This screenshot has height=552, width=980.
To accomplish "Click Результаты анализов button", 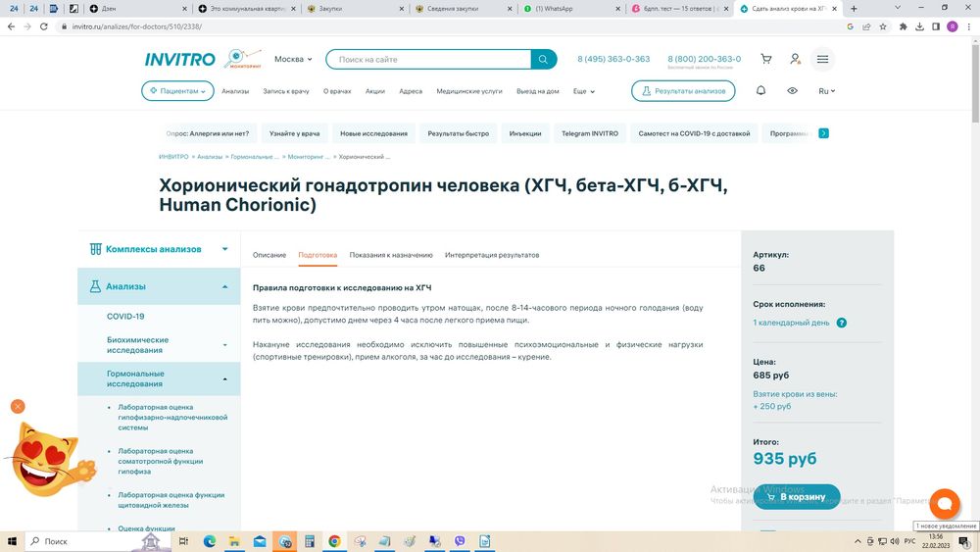I will (x=683, y=90).
